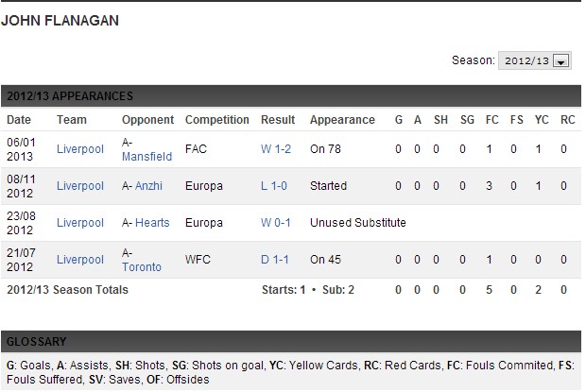Open Liverpool team link in Mansfield row
This screenshot has height=392, width=586.
pyautogui.click(x=80, y=149)
